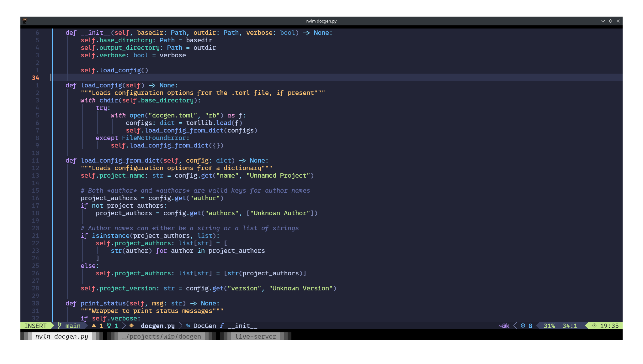Screen dimensions: 643x364
Task: Click the lightbulb hint icon in statusline
Action: click(x=109, y=326)
